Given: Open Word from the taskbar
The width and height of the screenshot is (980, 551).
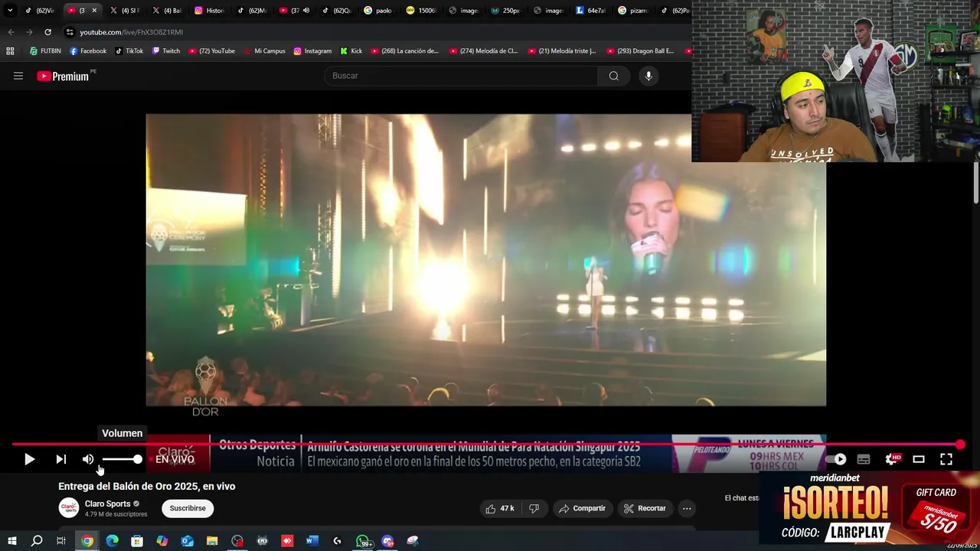Looking at the screenshot, I should (312, 541).
